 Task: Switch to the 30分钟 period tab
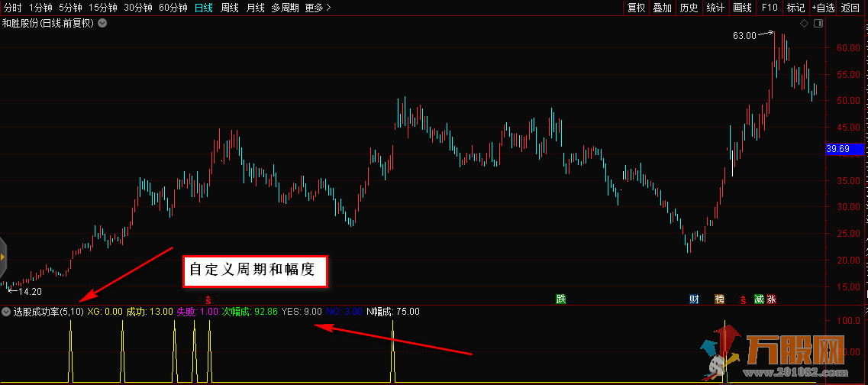[x=137, y=8]
